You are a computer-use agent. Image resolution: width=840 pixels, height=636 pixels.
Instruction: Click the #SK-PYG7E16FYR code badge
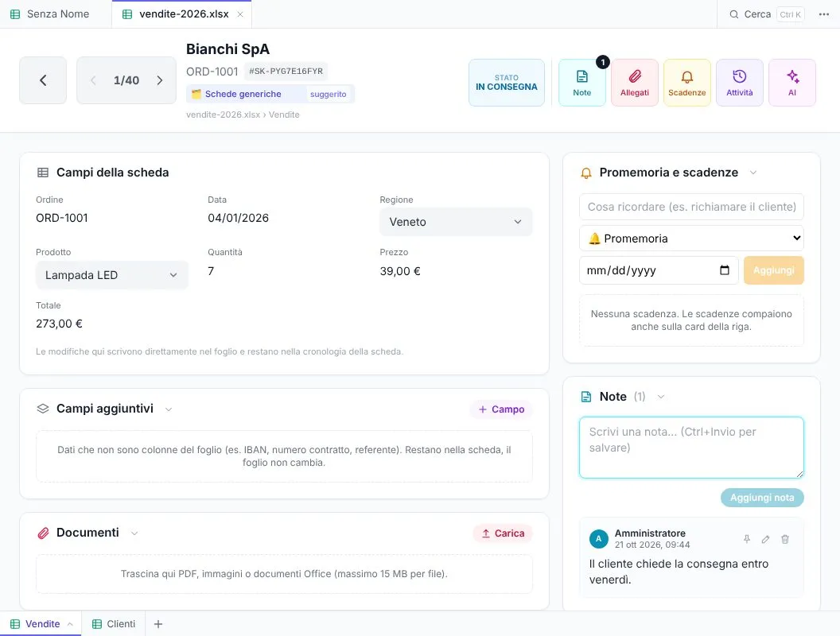click(x=286, y=72)
